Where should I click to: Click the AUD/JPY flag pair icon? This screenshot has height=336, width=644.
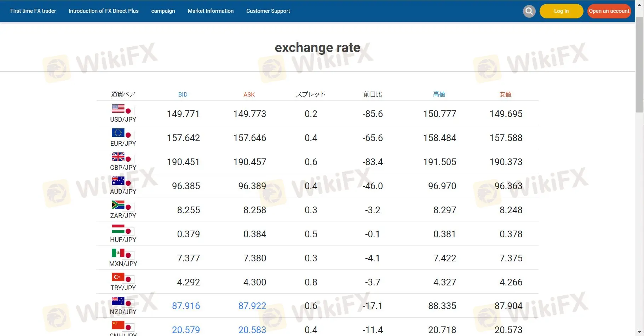pos(123,181)
